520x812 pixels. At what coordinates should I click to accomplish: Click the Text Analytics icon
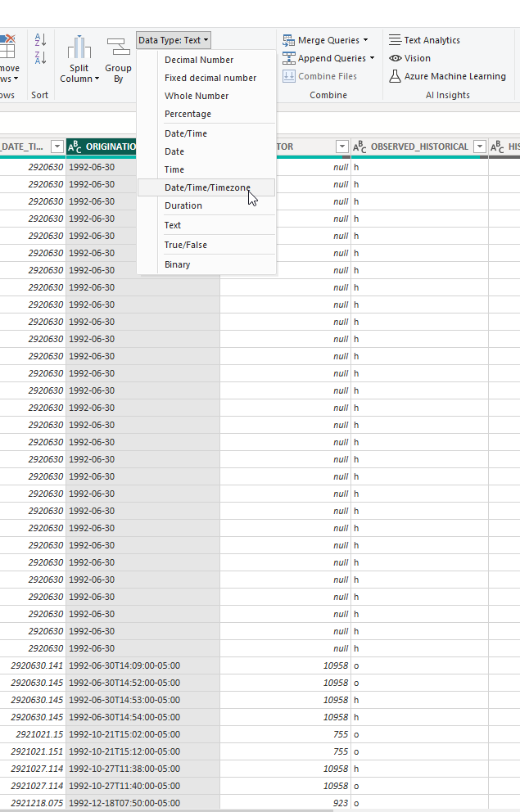click(x=396, y=40)
